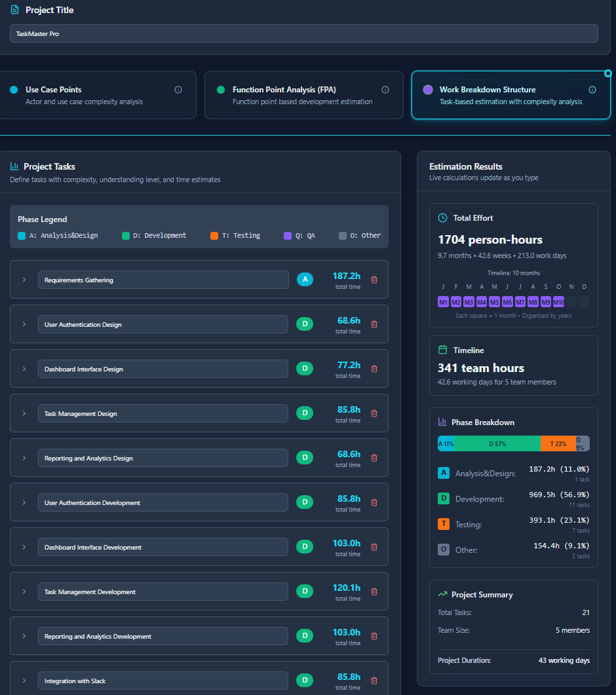The height and width of the screenshot is (695, 616).
Task: Click the Other breakdown O badge
Action: tap(444, 550)
